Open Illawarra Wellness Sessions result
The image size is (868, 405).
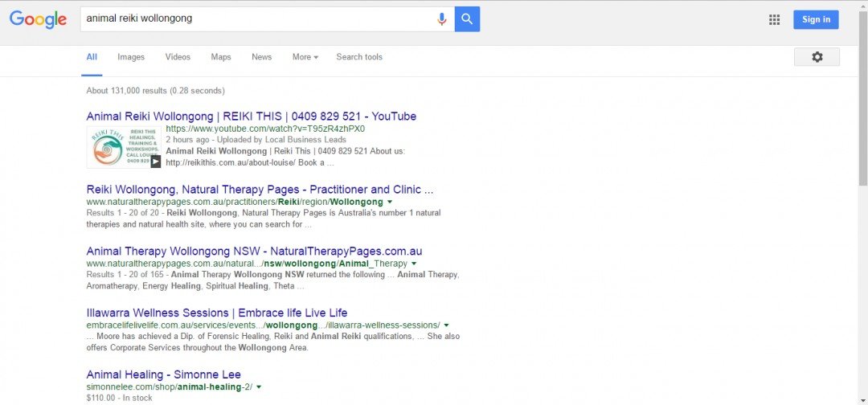click(217, 313)
